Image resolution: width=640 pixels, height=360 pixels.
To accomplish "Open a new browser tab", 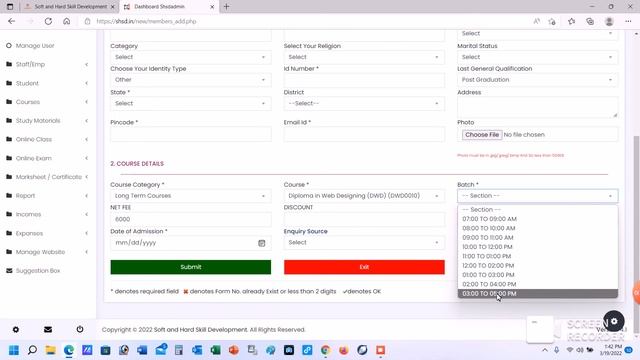I will (x=227, y=7).
